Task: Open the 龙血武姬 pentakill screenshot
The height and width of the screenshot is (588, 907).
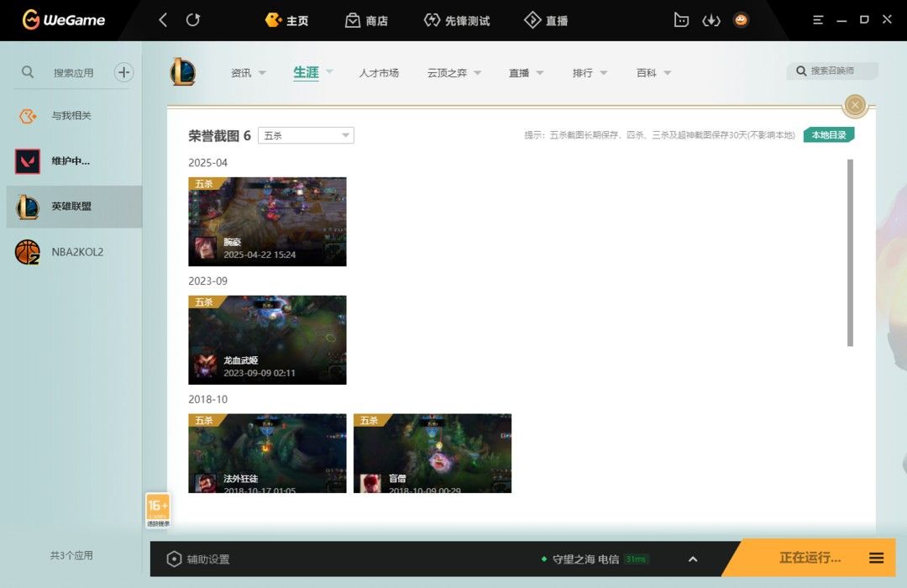Action: tap(267, 339)
